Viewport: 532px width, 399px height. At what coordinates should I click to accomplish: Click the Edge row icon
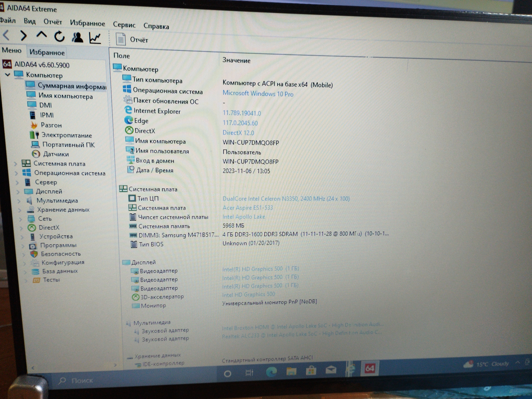129,120
